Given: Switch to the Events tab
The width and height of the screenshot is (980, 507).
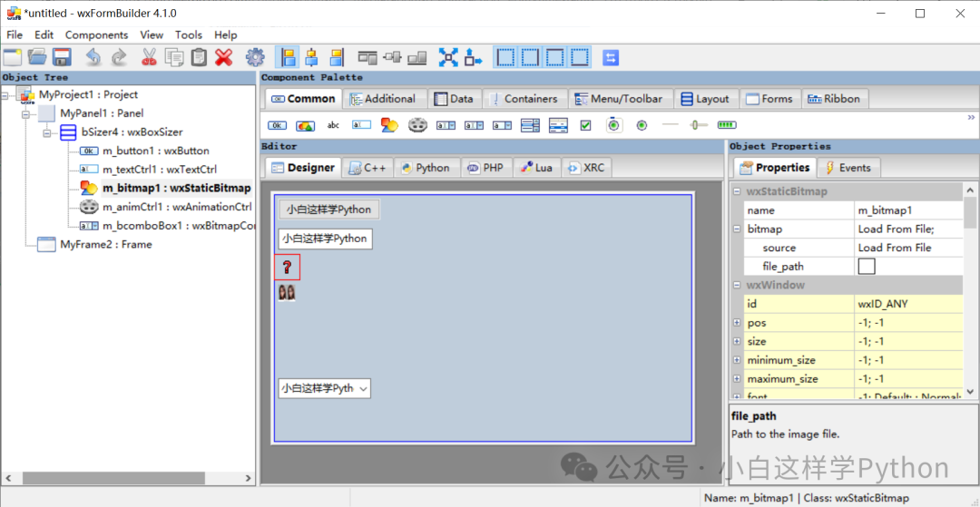Looking at the screenshot, I should point(848,167).
